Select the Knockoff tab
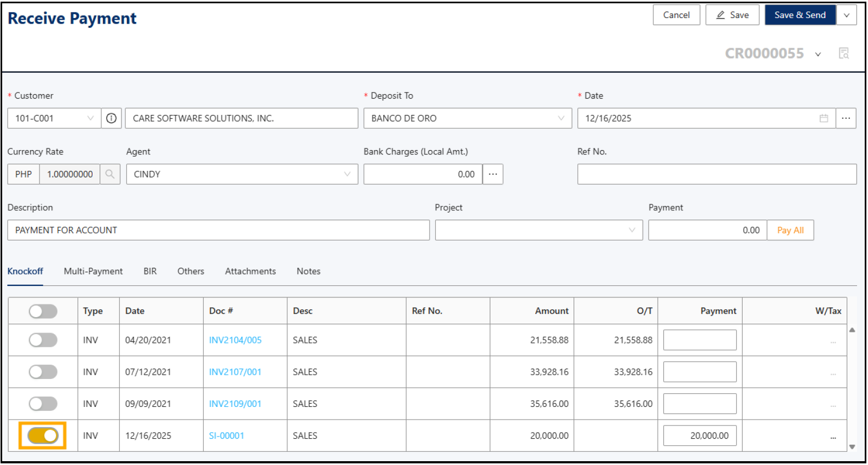 tap(25, 271)
